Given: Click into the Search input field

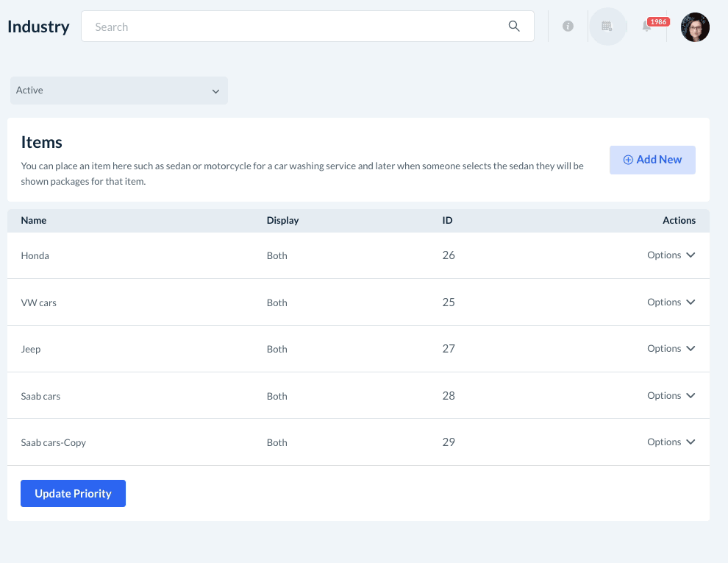Looking at the screenshot, I should click(294, 26).
